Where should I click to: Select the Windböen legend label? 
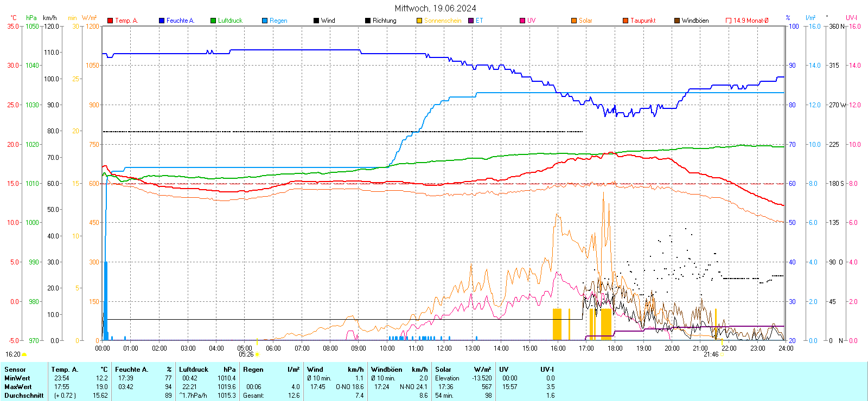coord(695,21)
